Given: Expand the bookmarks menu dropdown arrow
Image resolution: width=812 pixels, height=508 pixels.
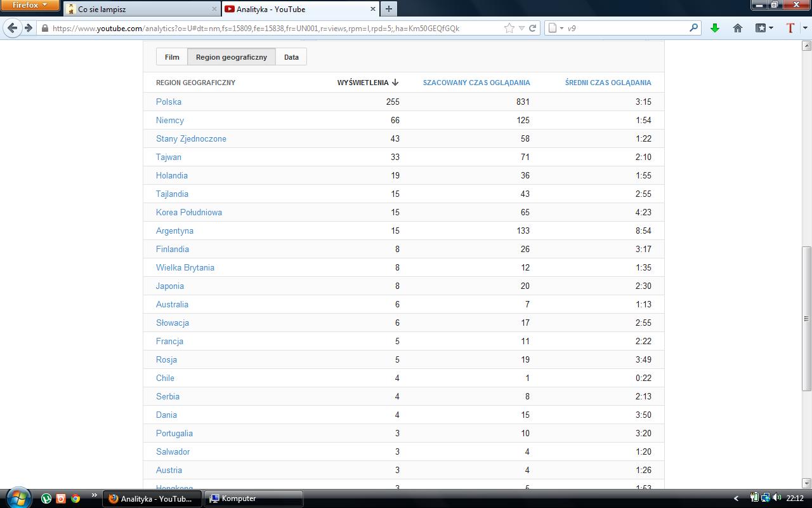Looking at the screenshot, I should click(771, 28).
